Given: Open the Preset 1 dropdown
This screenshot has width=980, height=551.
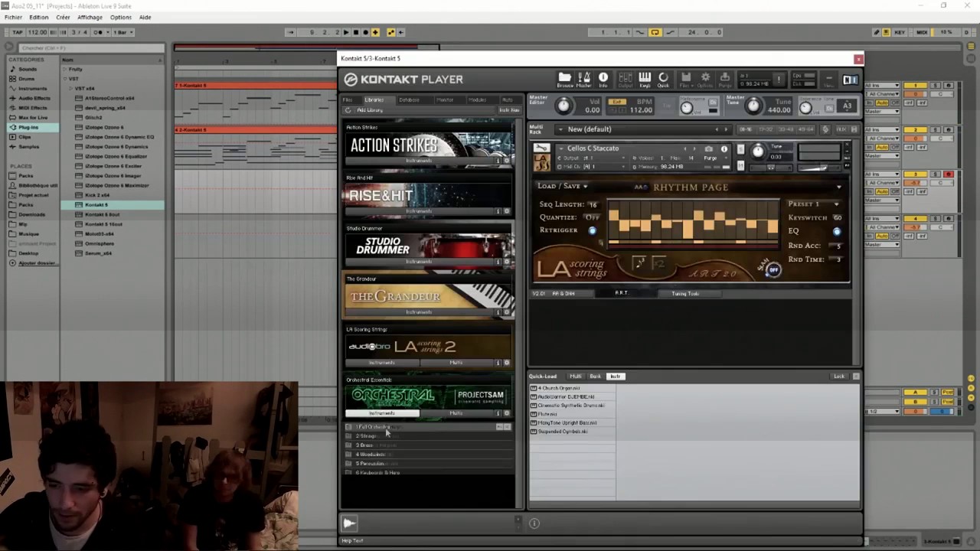Looking at the screenshot, I should pyautogui.click(x=813, y=204).
